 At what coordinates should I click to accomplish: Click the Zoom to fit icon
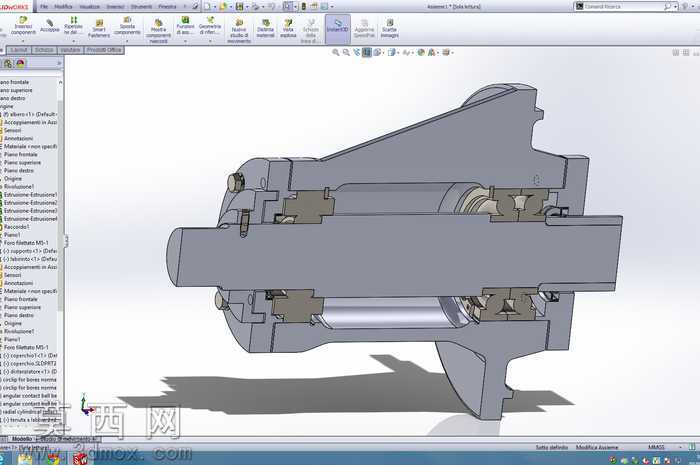coord(336,53)
